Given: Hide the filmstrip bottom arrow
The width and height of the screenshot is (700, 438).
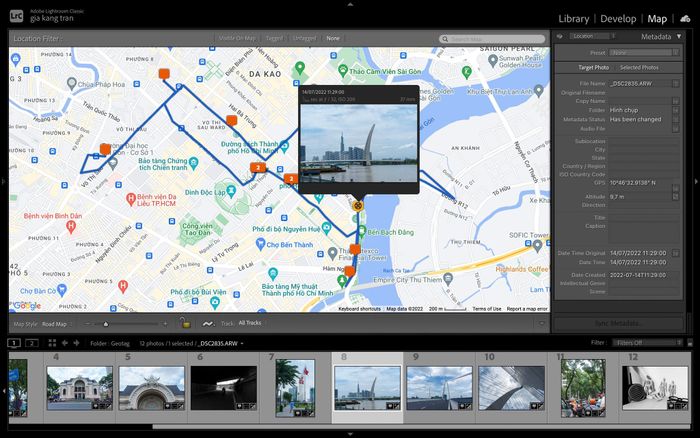Looking at the screenshot, I should 350,434.
